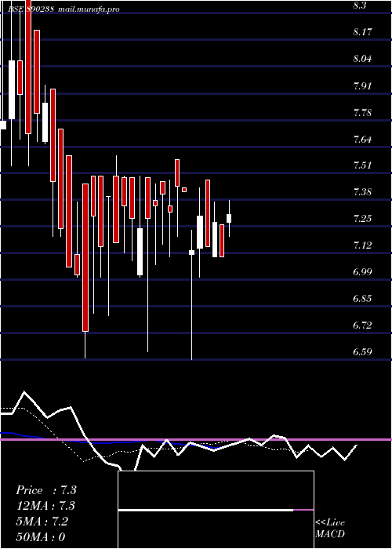Click the '50MA : 0' readout
Viewport: 392px width, 549px height.
click(x=41, y=537)
